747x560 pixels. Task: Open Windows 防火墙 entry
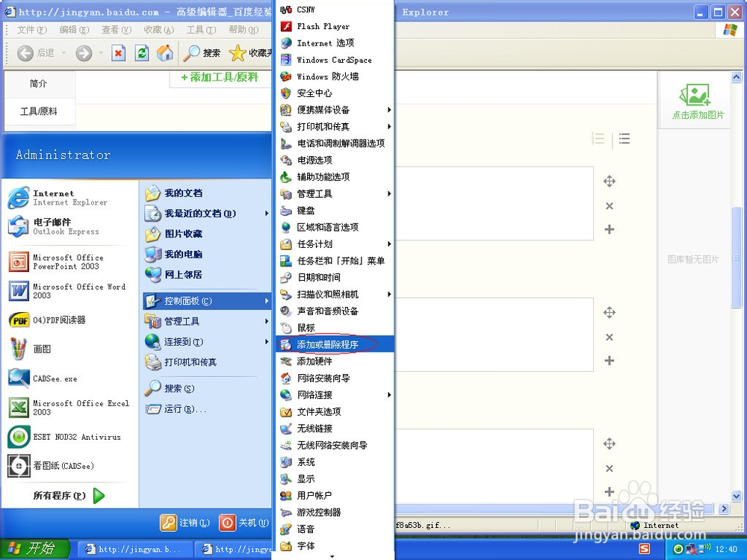coord(335,76)
